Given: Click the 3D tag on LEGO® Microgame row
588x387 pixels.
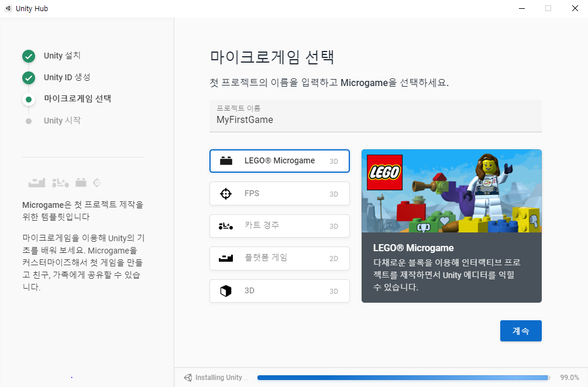Looking at the screenshot, I should coord(333,162).
